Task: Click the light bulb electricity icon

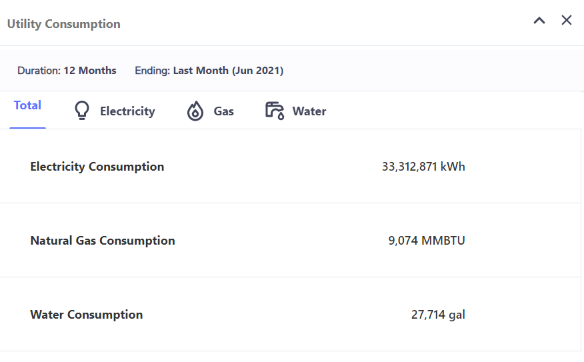Action: tap(82, 111)
